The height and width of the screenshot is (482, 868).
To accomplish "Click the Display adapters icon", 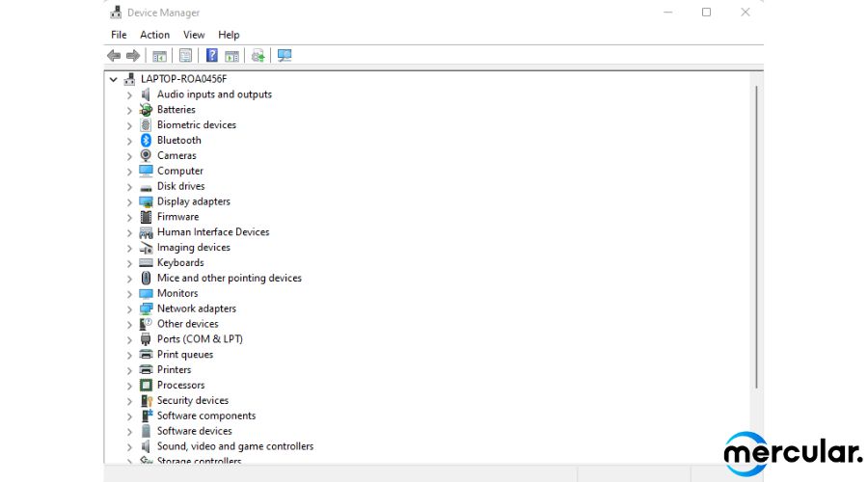I will point(147,202).
